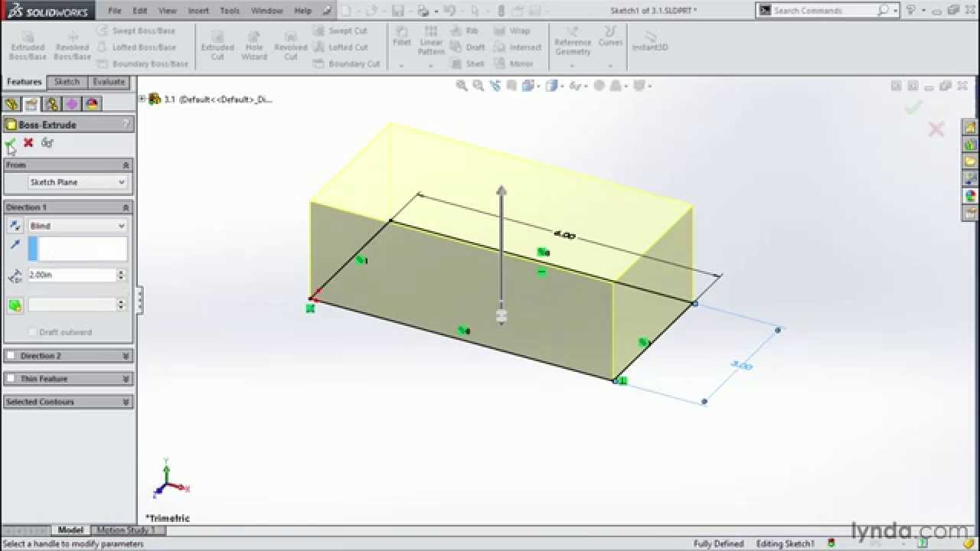
Task: Increase the 2.00in depth using its stepper
Action: point(121,272)
